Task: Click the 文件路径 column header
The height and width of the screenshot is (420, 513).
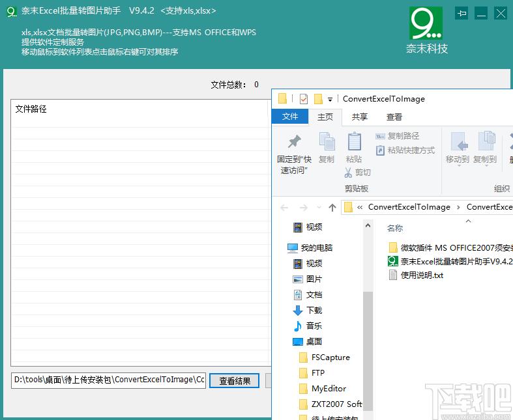Action: [x=31, y=109]
